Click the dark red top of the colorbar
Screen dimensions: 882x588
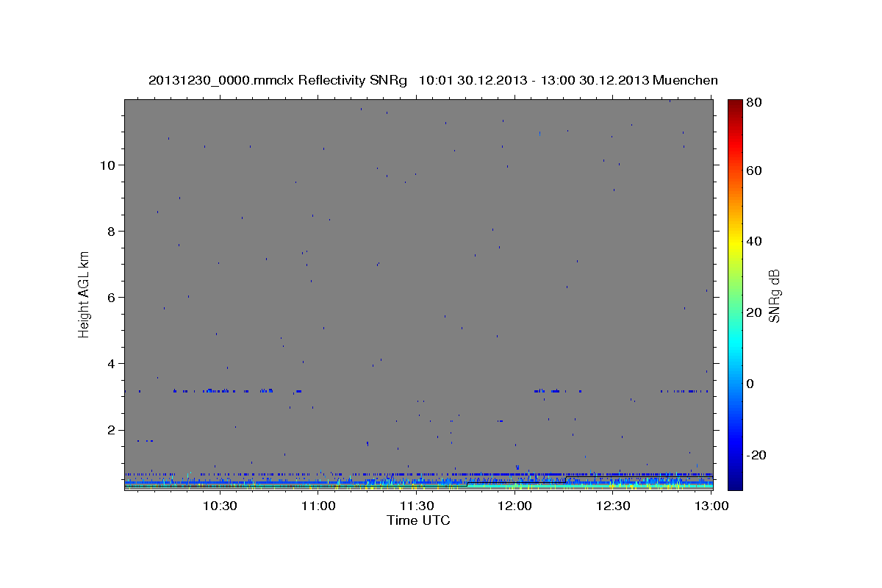pos(735,107)
